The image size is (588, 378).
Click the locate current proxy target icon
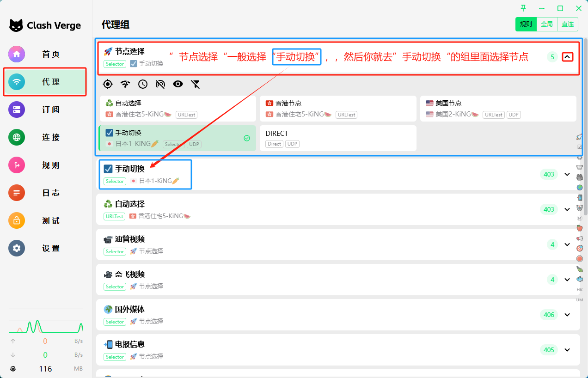[x=108, y=84]
